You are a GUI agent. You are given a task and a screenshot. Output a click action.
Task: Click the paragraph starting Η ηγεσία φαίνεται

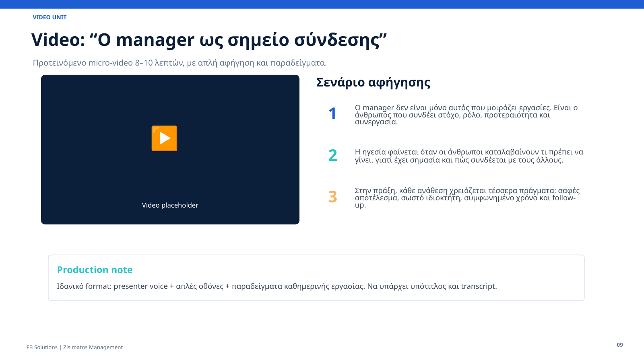click(469, 156)
